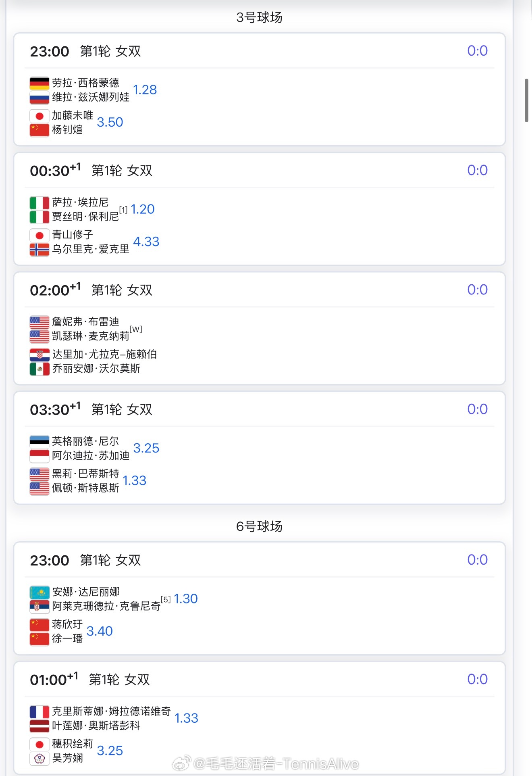532x776 pixels.
Task: Click the Estonian flag beside 英格丽德·尼尔
Action: coord(39,442)
